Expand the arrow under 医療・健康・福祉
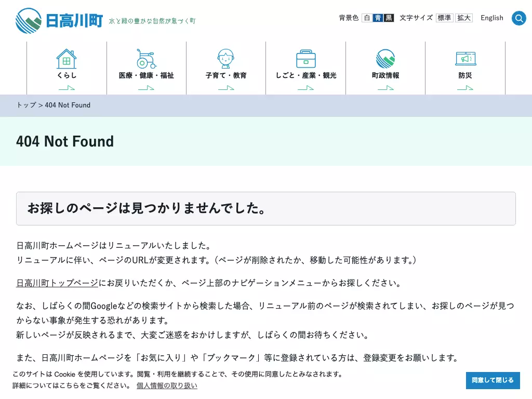Image resolution: width=532 pixels, height=399 pixels. [x=146, y=88]
